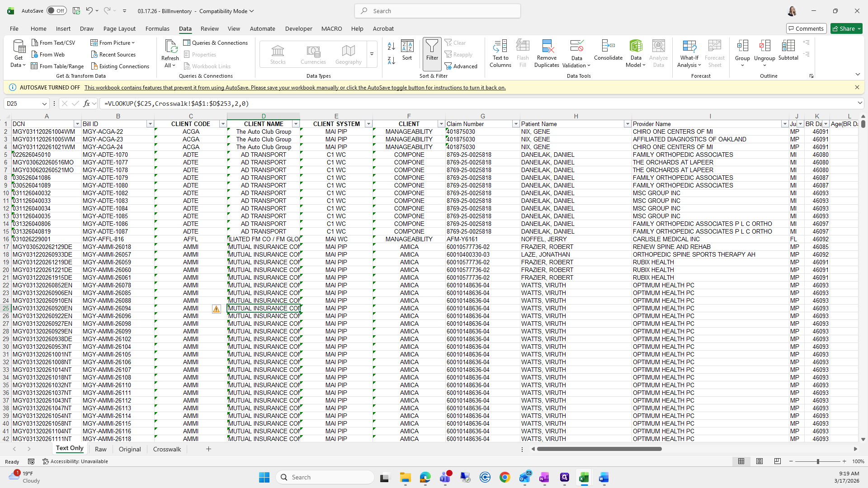The image size is (868, 488).
Task: Click the Subtotal outline icon
Action: [x=788, y=47]
